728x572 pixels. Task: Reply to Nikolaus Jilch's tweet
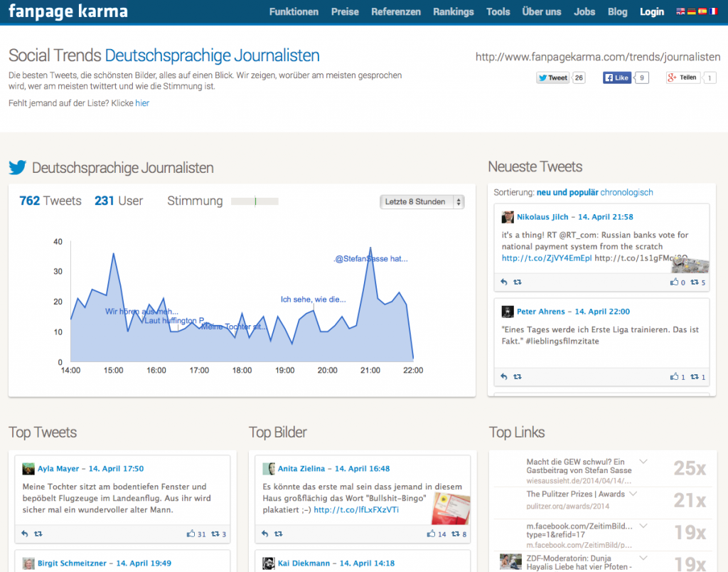tap(504, 282)
